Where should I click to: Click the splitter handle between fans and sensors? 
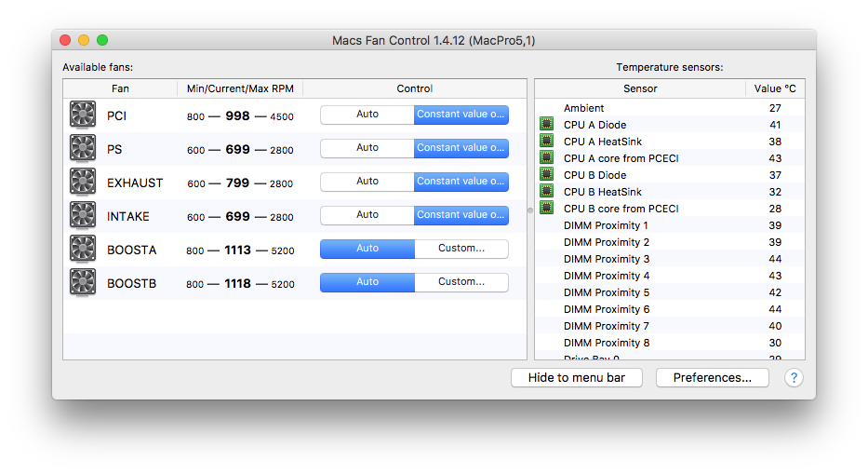click(x=530, y=210)
